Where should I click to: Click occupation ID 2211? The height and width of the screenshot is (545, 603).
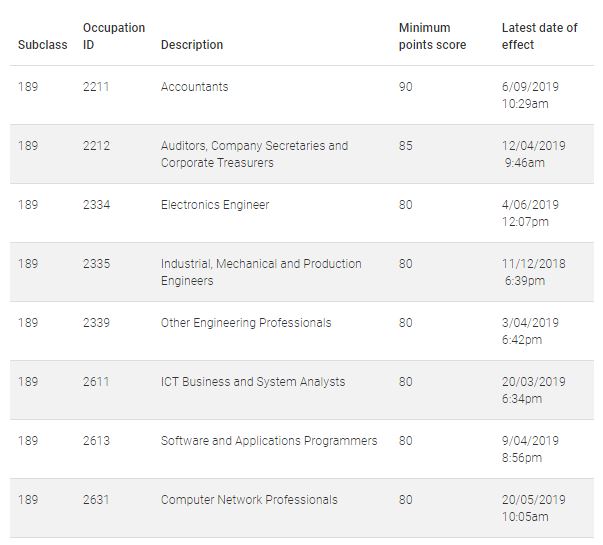(x=96, y=87)
